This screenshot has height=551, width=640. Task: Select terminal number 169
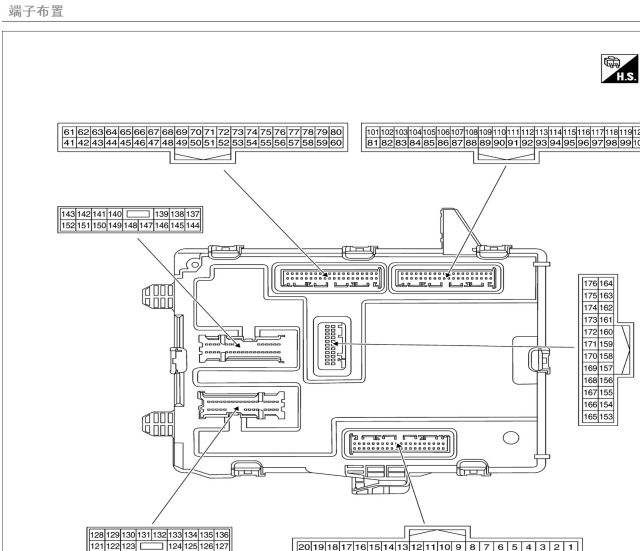pos(590,368)
